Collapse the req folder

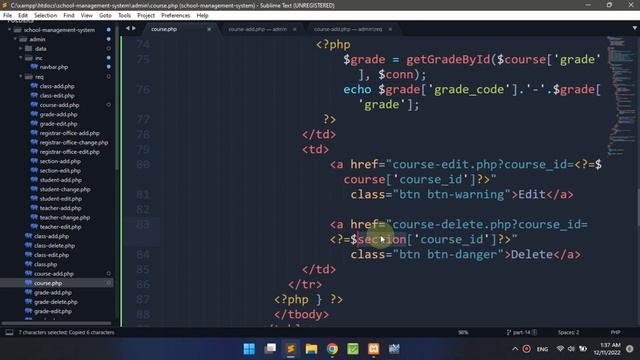(20, 77)
